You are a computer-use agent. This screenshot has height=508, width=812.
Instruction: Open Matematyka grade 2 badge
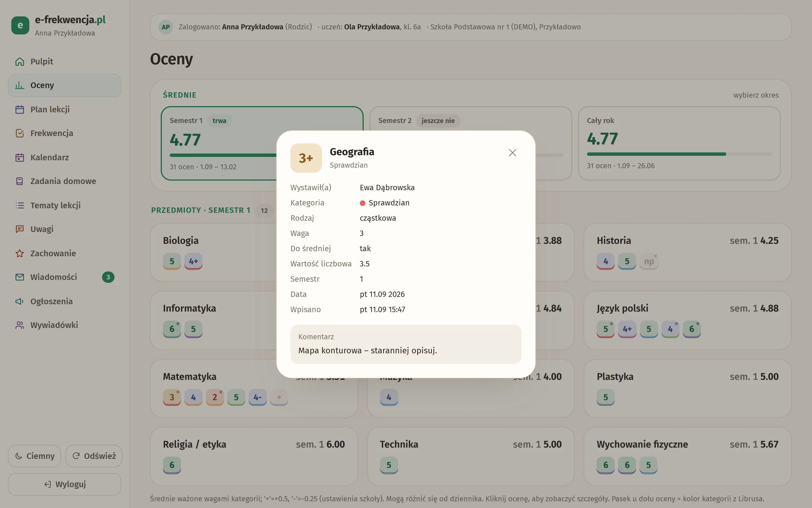click(215, 397)
